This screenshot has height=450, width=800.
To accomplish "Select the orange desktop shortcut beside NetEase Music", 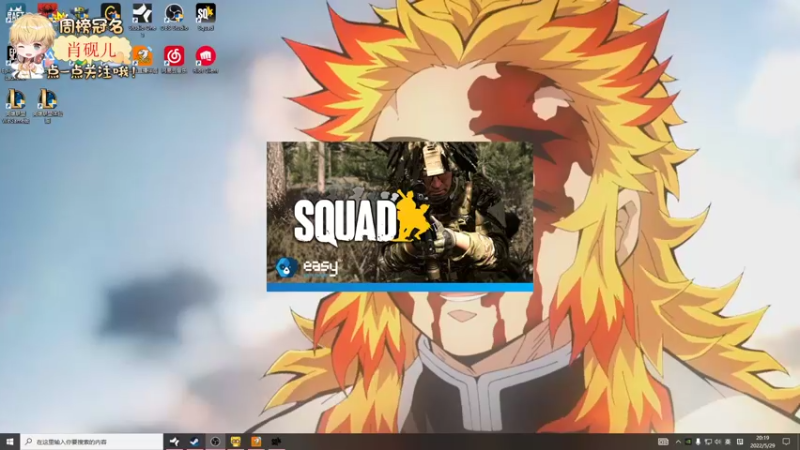I will 143,59.
